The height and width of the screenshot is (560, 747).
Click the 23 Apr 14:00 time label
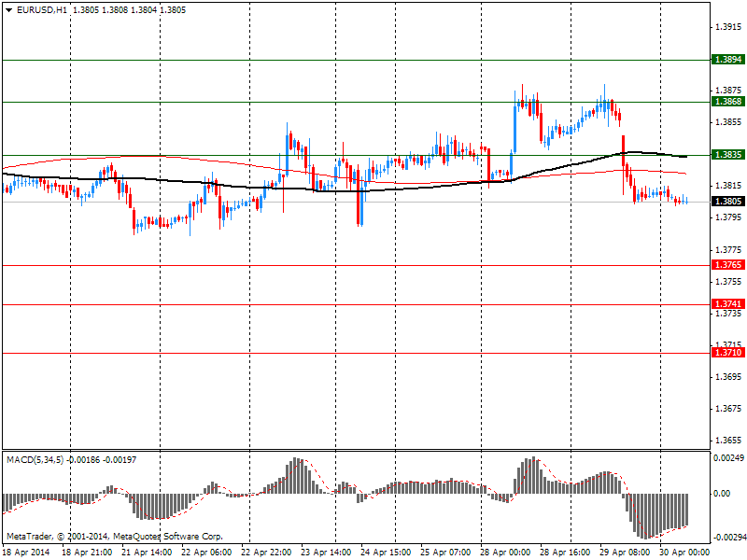(x=326, y=553)
